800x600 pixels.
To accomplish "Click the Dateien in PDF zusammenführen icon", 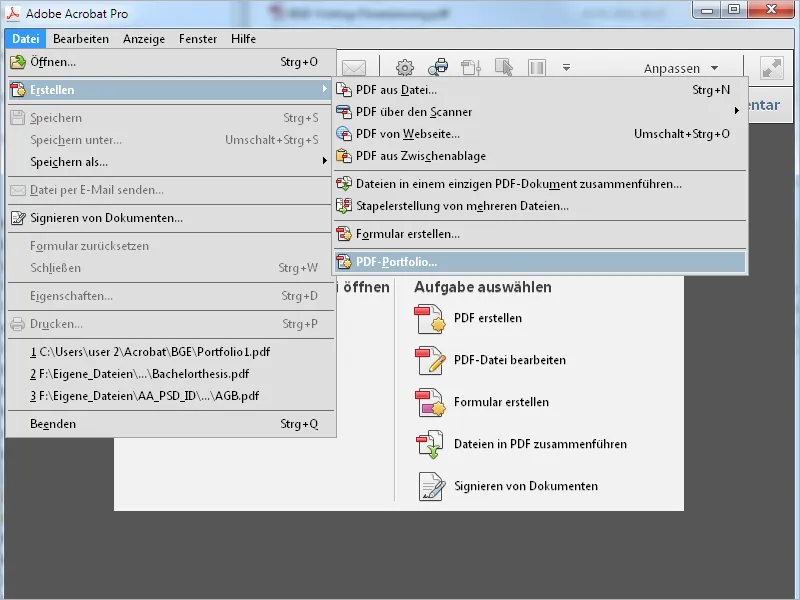I will [430, 445].
